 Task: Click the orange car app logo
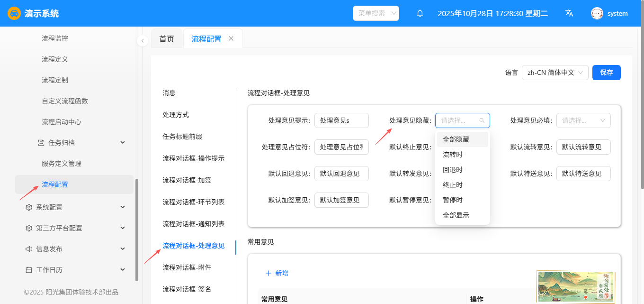click(x=14, y=13)
